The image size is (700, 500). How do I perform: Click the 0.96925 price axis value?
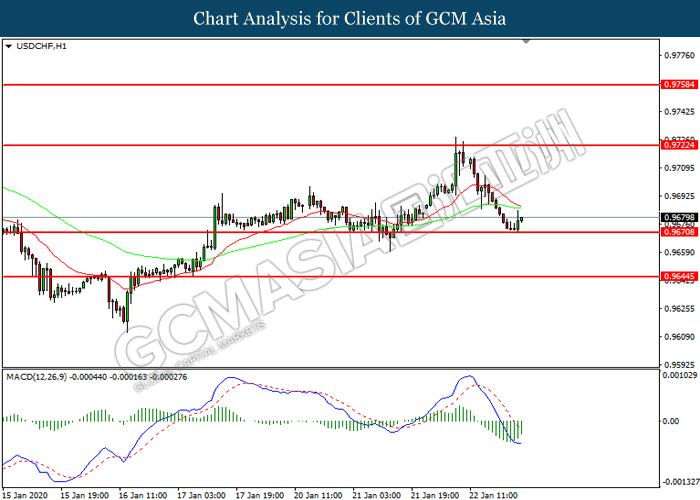point(679,196)
